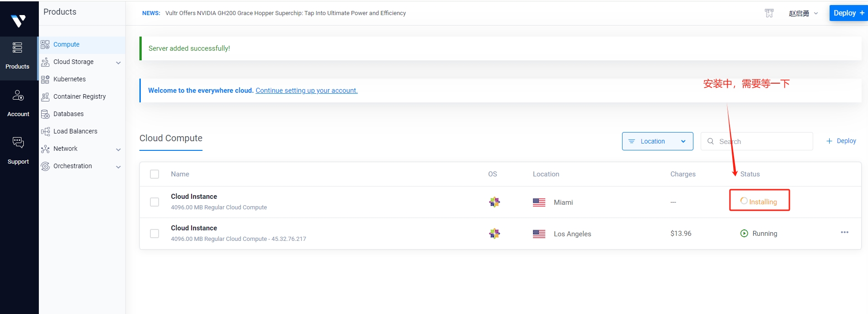Click the filter icon in Location button
Screen dimensions: 868x314
point(632,141)
